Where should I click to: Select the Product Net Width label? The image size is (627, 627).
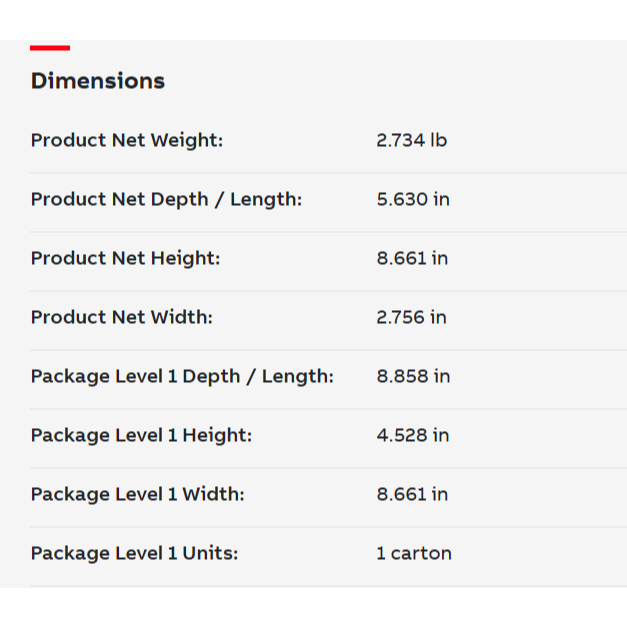coord(122,318)
